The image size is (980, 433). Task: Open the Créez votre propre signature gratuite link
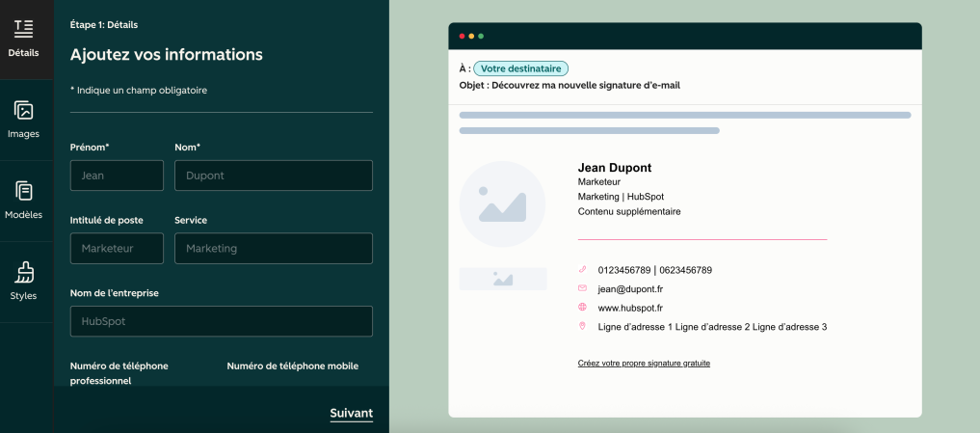(644, 363)
